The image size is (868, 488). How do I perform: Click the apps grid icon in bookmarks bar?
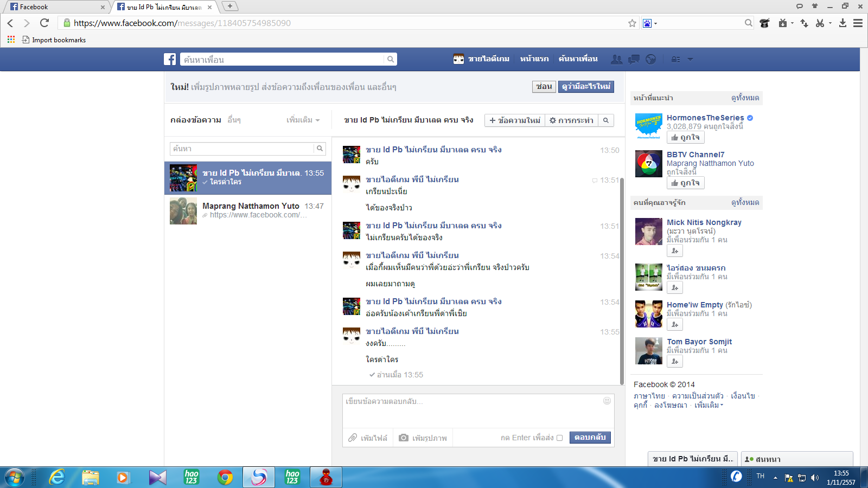pos(11,40)
